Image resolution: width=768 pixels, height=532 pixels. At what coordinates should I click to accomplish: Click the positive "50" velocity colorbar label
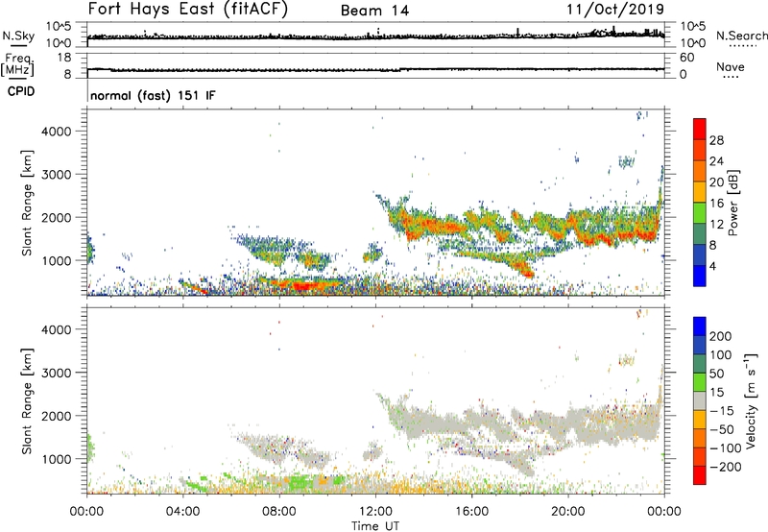point(716,374)
